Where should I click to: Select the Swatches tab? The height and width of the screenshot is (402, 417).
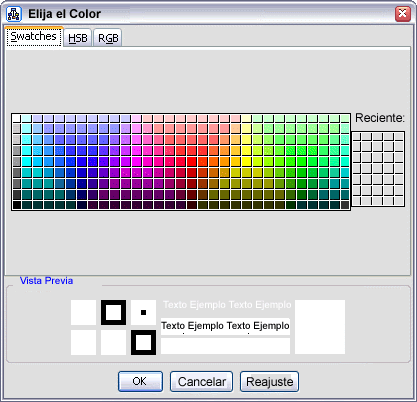pyautogui.click(x=34, y=36)
